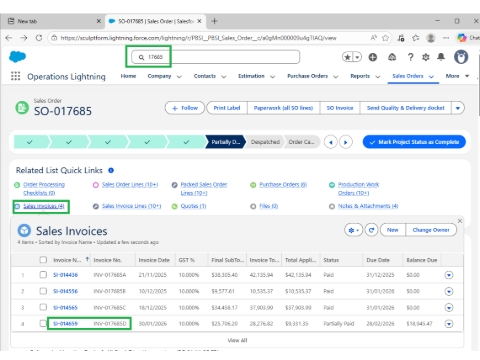Open the Contacts tab
The image size is (480, 360).
tap(205, 76)
